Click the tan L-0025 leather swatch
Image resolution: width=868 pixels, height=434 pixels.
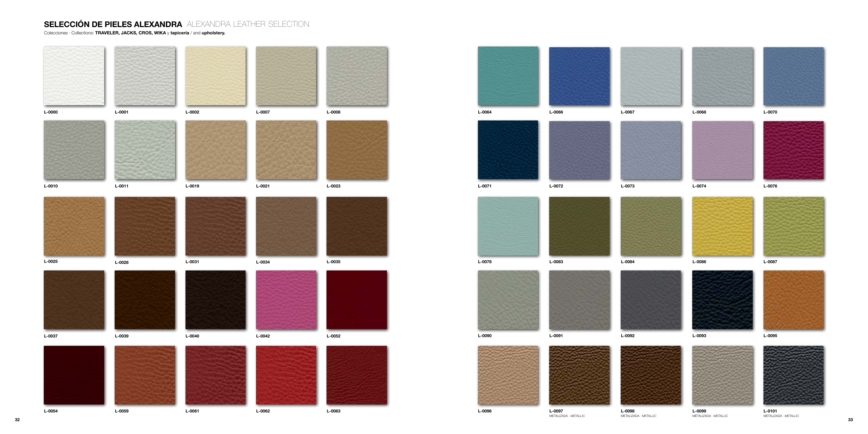pyautogui.click(x=74, y=226)
